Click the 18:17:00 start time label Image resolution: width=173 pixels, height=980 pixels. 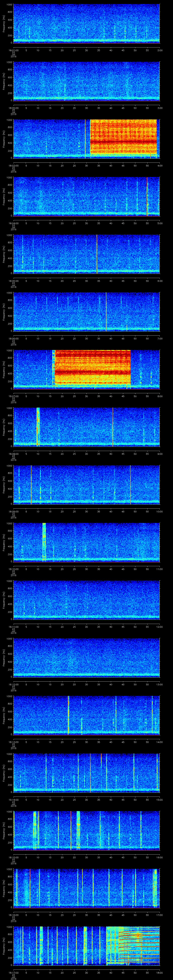tap(13, 972)
